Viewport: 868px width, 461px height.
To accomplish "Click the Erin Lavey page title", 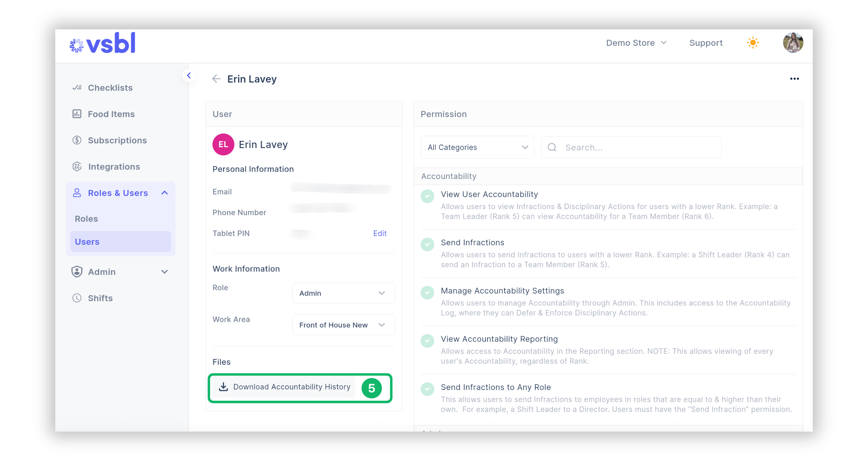I will click(x=252, y=79).
